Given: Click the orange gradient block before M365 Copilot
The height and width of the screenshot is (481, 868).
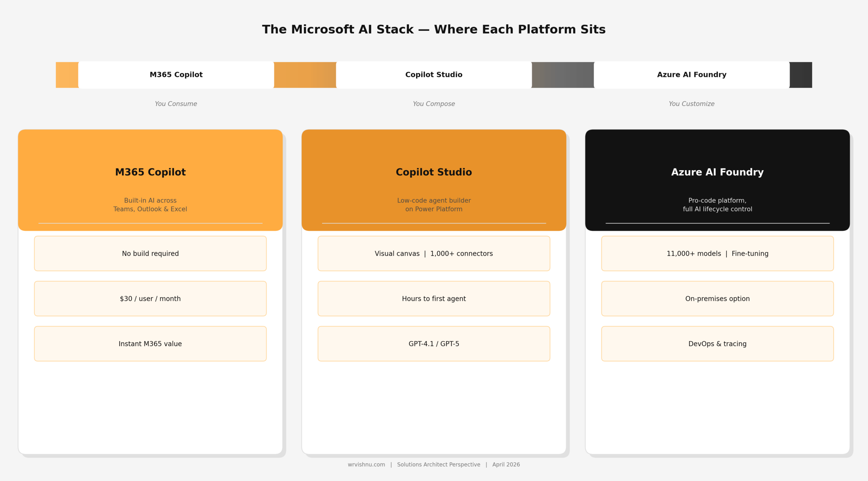Looking at the screenshot, I should [x=66, y=75].
